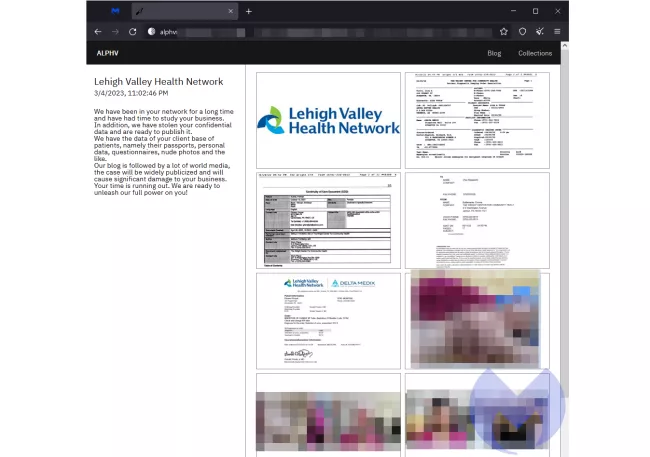Open the Lehigh Valley Health Network logo thumbnail
650x457 pixels.
pos(328,120)
